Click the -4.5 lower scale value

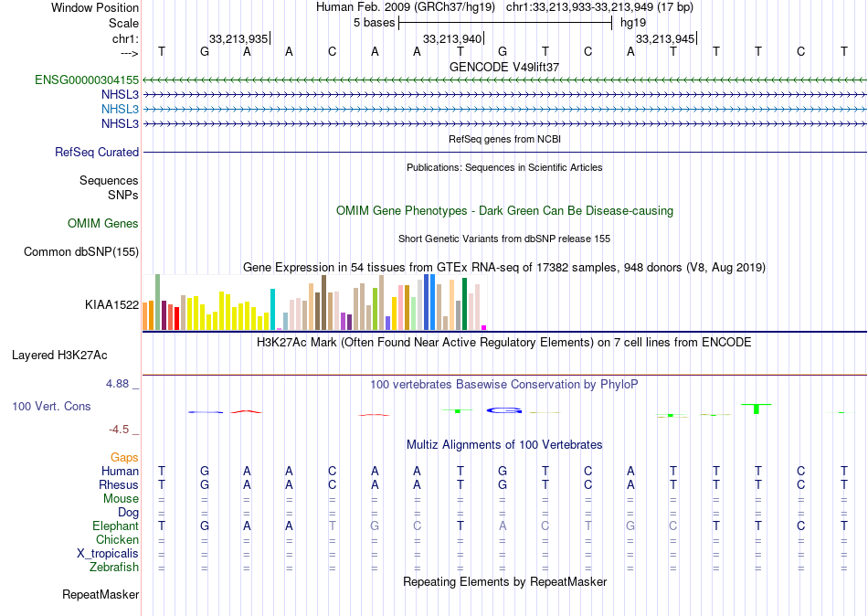(119, 430)
